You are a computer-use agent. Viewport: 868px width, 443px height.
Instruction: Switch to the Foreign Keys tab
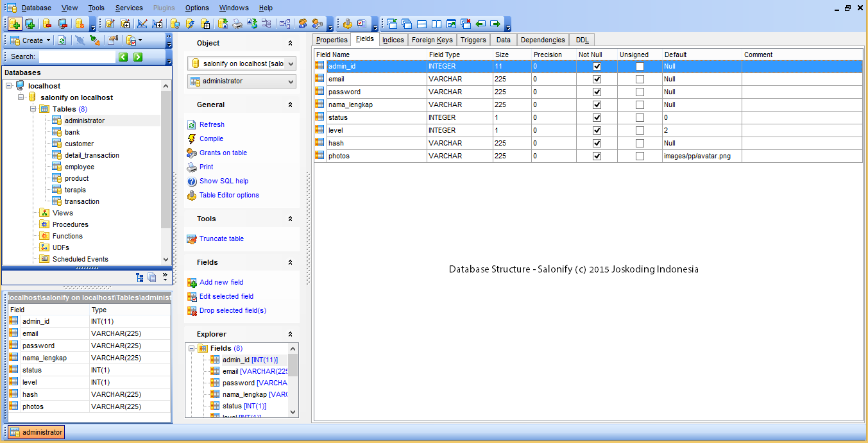432,40
